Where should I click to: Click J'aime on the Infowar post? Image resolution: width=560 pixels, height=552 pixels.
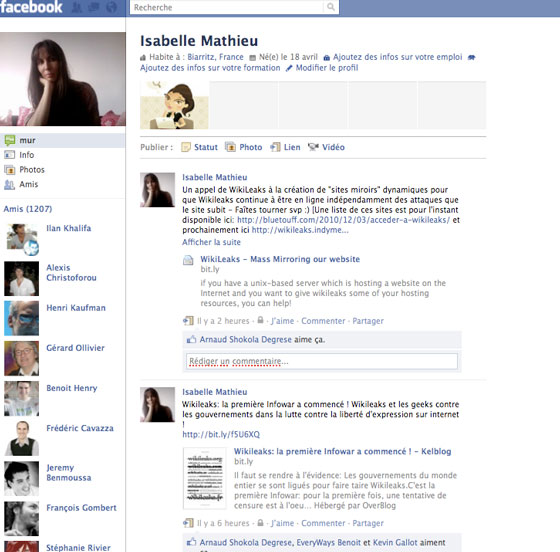[x=282, y=523]
